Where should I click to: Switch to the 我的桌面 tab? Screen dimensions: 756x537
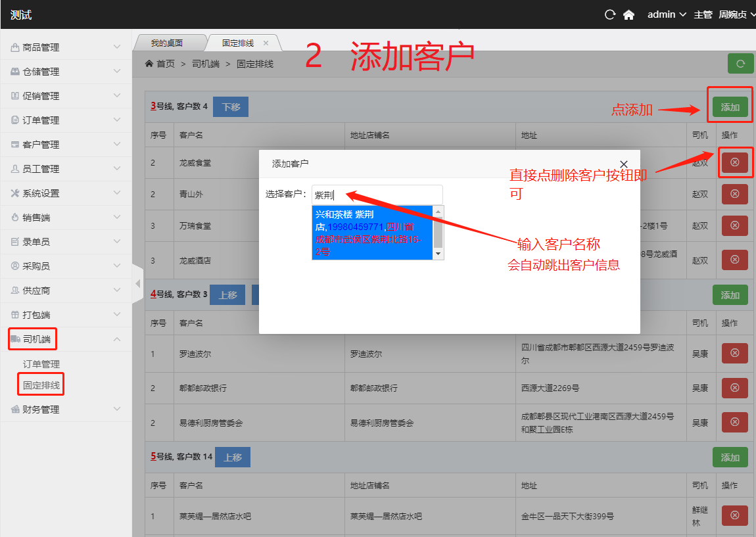point(167,43)
